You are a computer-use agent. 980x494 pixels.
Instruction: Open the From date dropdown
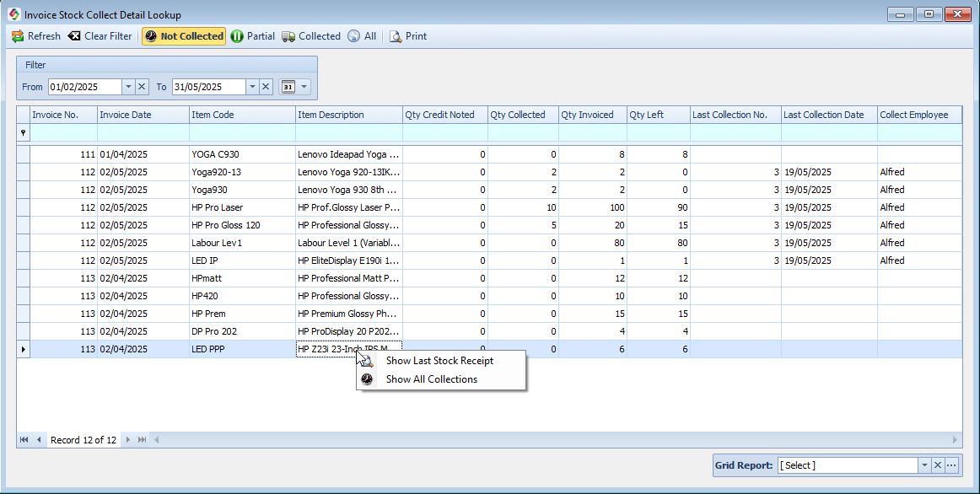click(128, 87)
